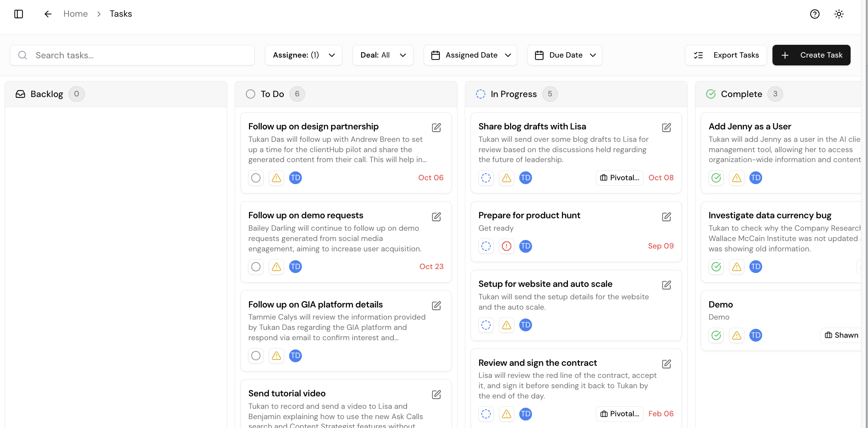Mark 'Follow up on GIA platform details' complete

(256, 355)
